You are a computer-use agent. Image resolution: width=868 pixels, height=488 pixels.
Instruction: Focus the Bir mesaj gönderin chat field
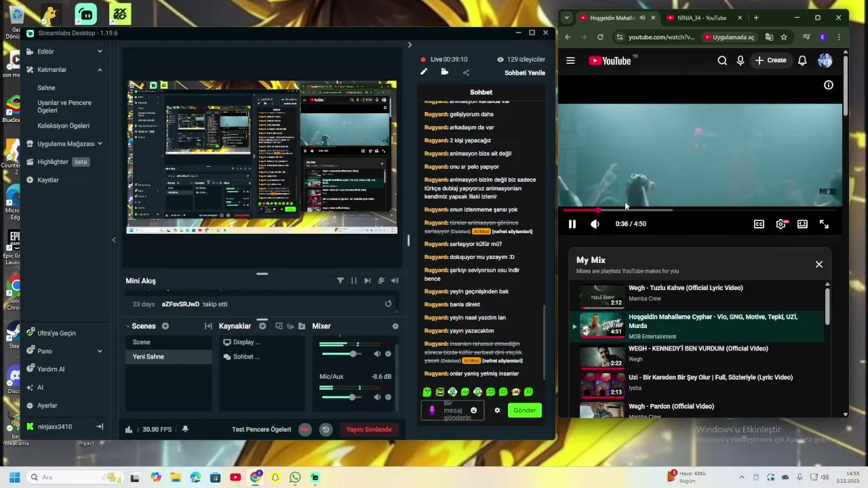point(452,410)
